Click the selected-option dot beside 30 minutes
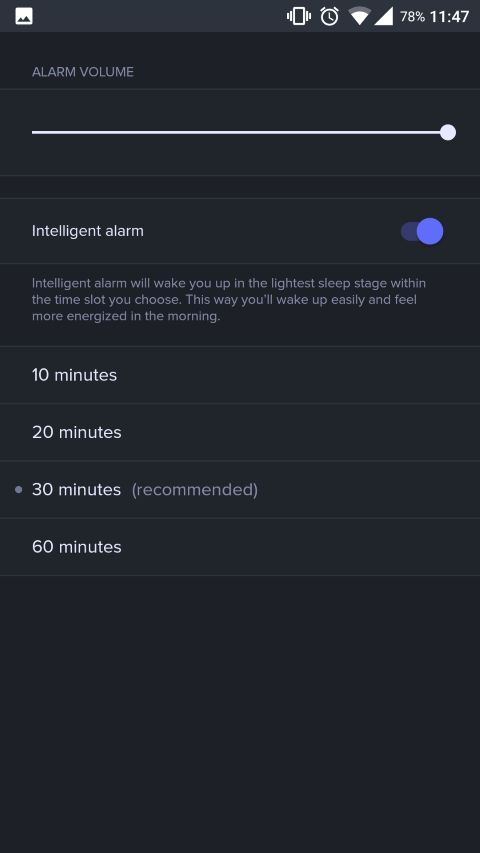The image size is (480, 853). [x=19, y=490]
